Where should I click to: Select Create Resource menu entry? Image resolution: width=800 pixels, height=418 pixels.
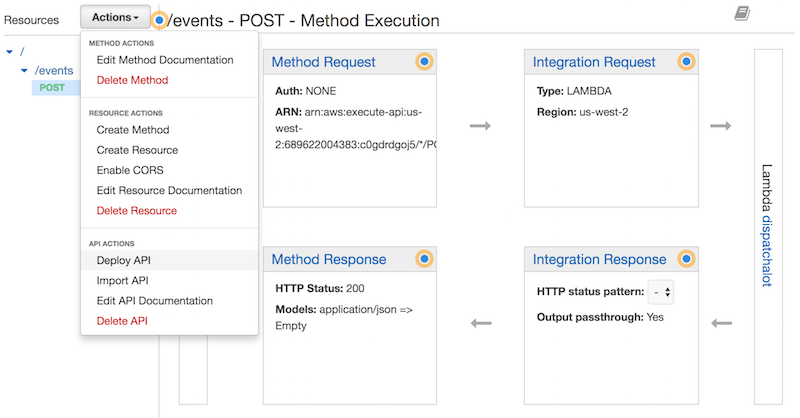click(137, 150)
